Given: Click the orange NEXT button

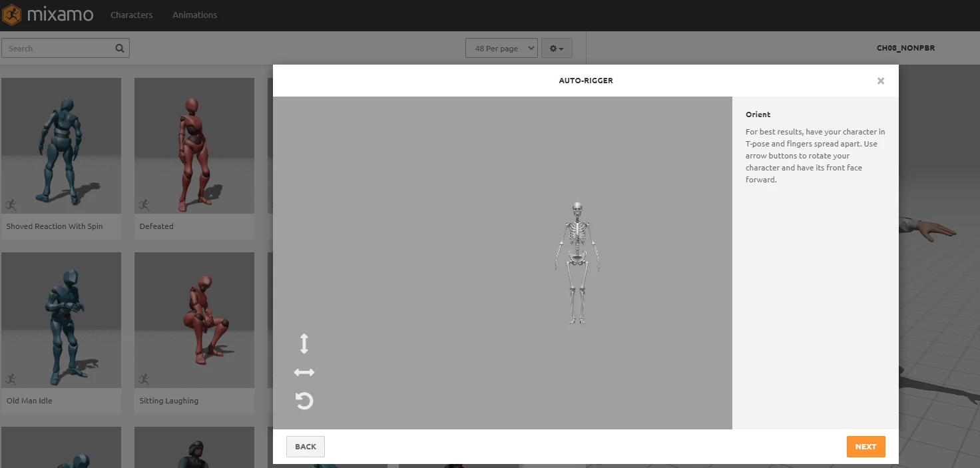Looking at the screenshot, I should [x=865, y=447].
